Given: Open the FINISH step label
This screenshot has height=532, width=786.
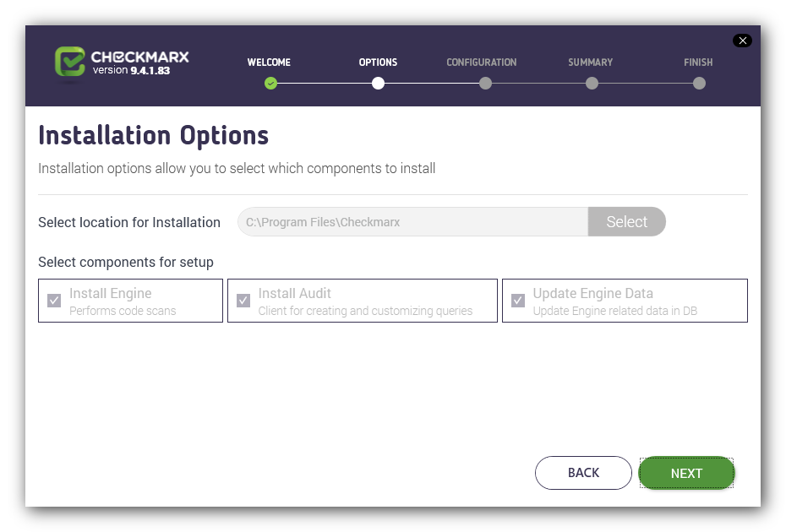Looking at the screenshot, I should 698,62.
